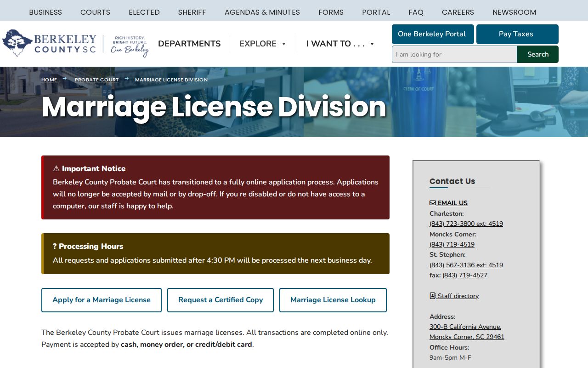Click the Marriage License Division page title
588x368 pixels.
[x=214, y=107]
